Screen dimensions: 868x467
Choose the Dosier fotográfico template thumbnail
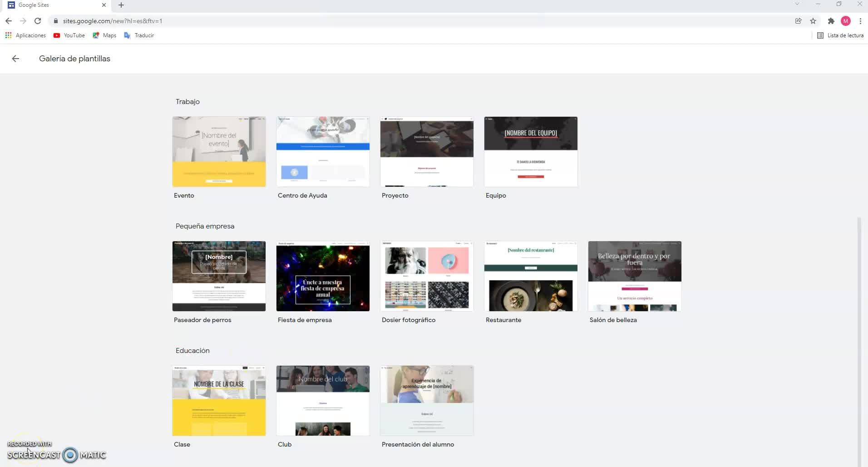coord(427,276)
